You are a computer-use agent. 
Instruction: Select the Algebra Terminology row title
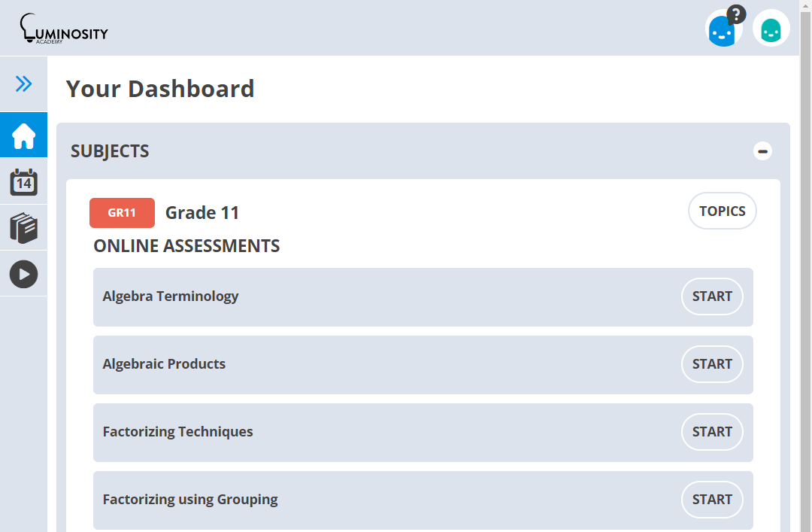pyautogui.click(x=171, y=296)
